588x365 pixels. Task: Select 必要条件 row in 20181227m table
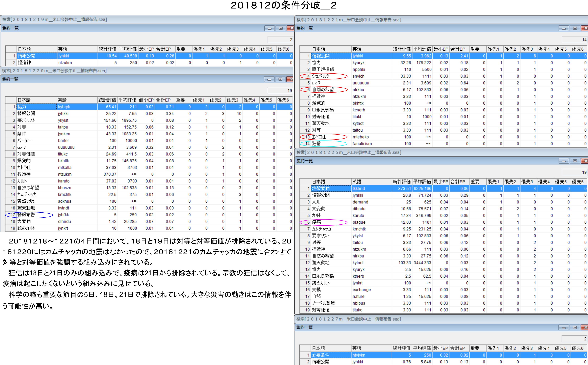pos(321,355)
